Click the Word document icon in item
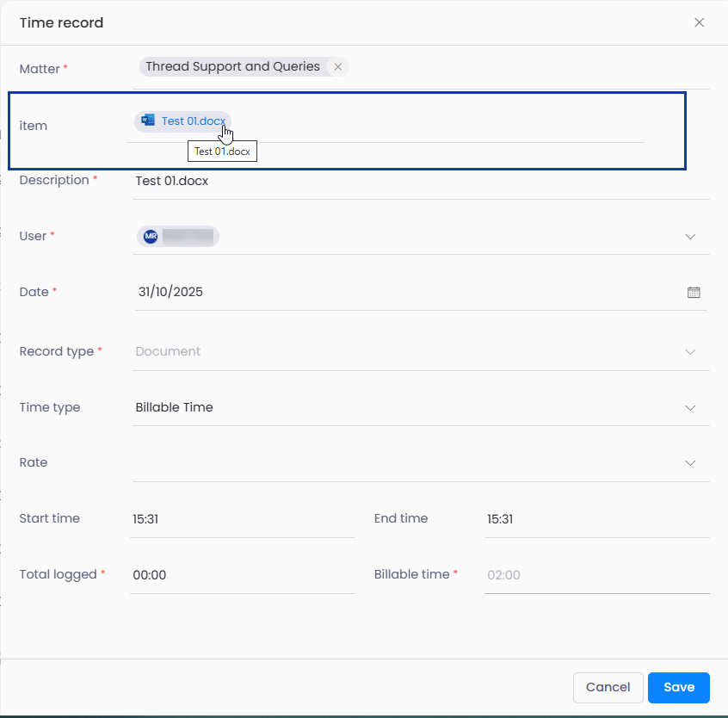 tap(148, 121)
